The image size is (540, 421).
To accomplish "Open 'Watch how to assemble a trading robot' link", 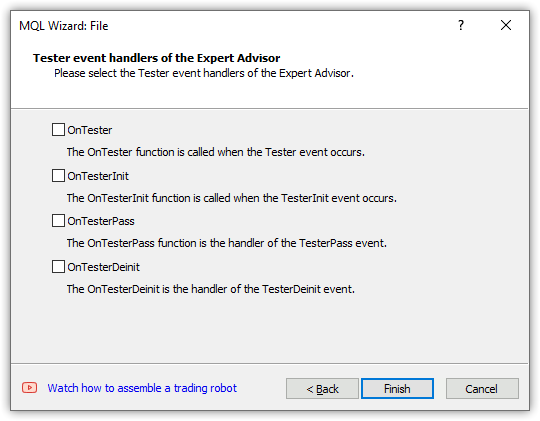I will (x=142, y=388).
